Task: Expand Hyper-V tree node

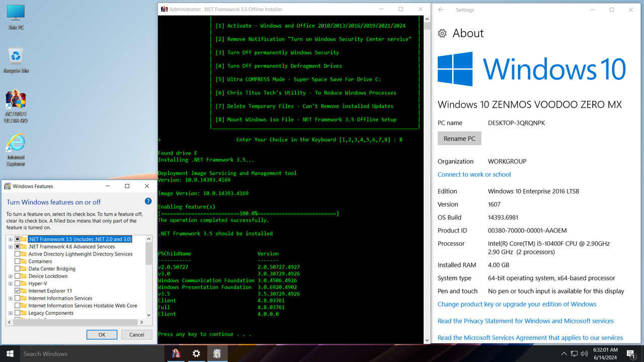Action: pos(11,284)
